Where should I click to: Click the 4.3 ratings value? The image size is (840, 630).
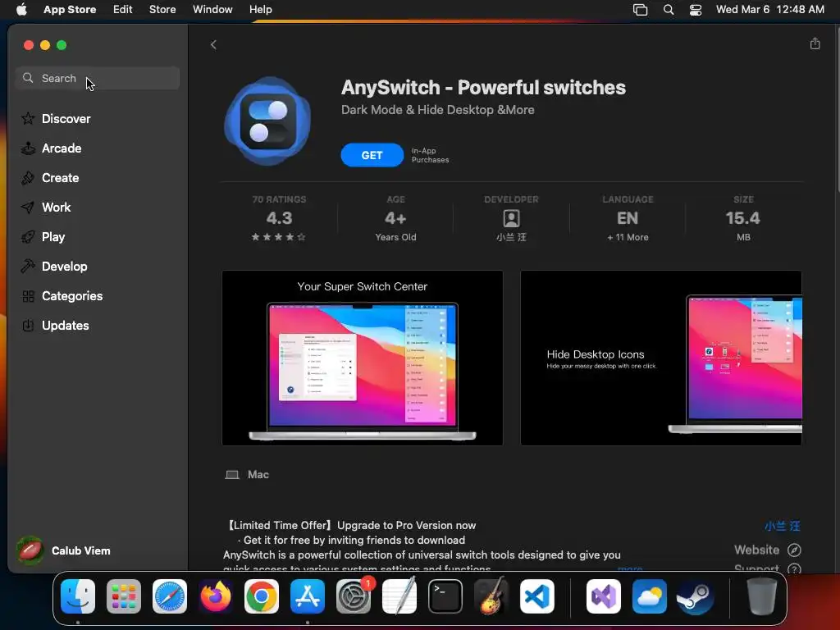click(x=279, y=218)
